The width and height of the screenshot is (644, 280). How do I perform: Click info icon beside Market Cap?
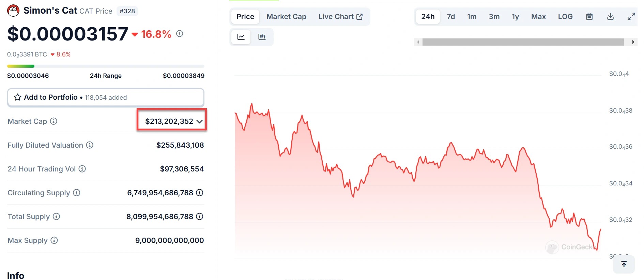tap(53, 121)
